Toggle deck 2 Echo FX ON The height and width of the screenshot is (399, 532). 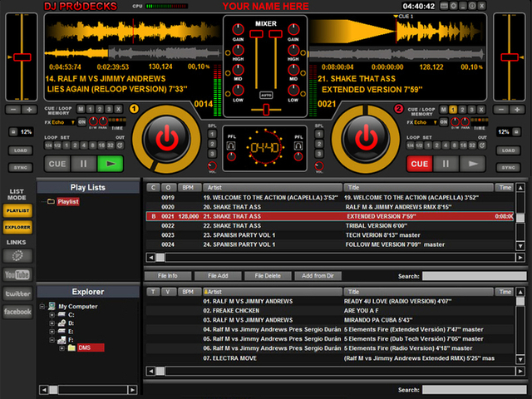[x=443, y=122]
